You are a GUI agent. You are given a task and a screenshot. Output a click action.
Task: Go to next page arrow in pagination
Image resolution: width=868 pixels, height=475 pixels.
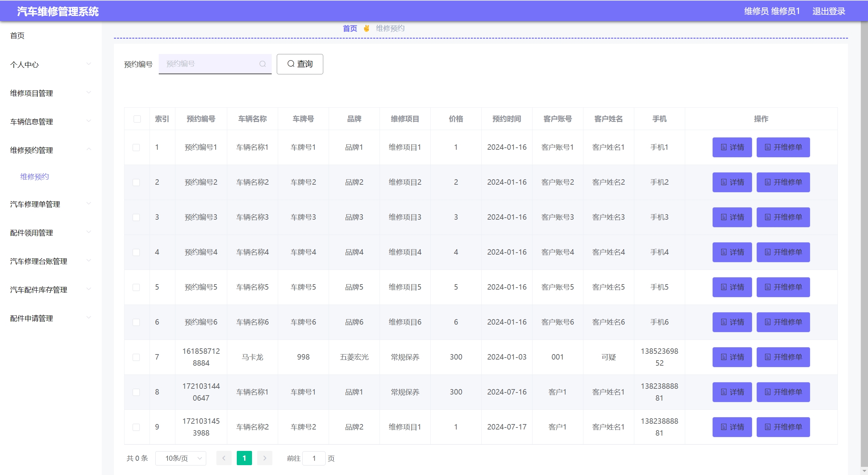[x=265, y=458]
